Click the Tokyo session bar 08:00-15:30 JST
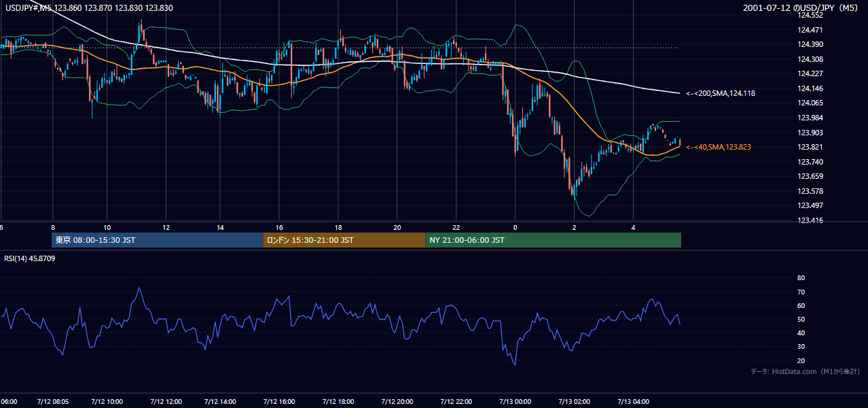Image resolution: width=868 pixels, height=408 pixels. coord(158,240)
